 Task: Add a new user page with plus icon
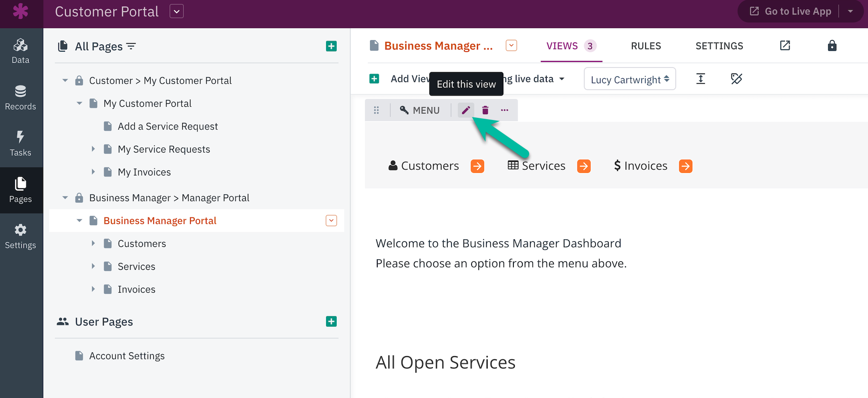point(331,322)
